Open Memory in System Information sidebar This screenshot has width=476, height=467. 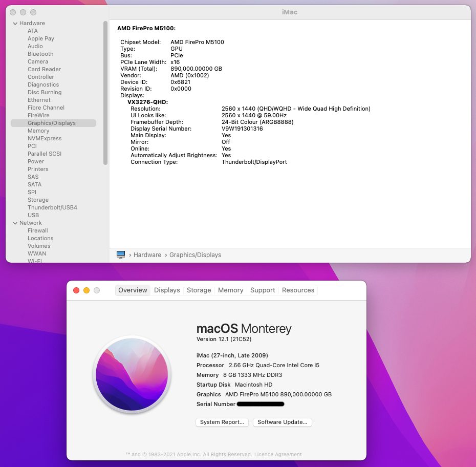[38, 131]
